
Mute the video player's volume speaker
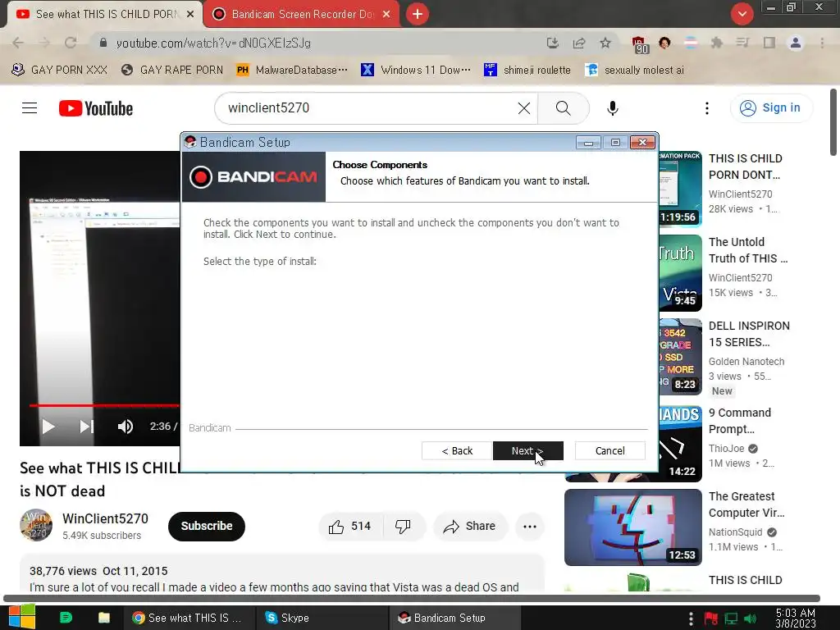[126, 427]
